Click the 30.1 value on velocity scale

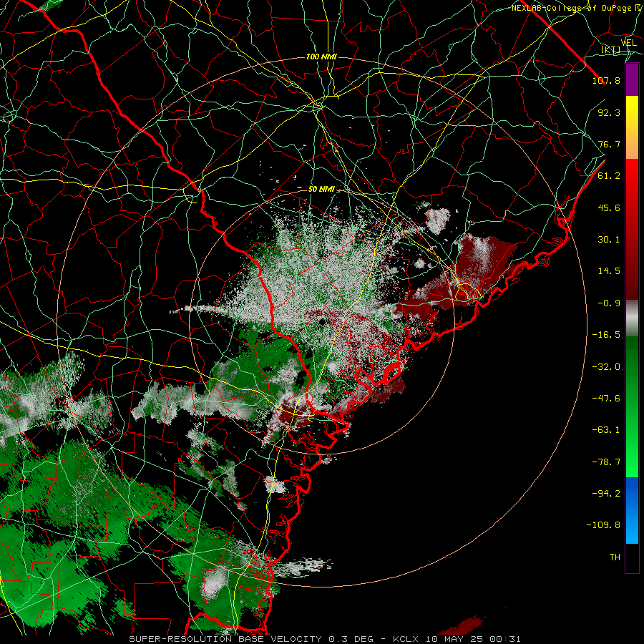(609, 240)
